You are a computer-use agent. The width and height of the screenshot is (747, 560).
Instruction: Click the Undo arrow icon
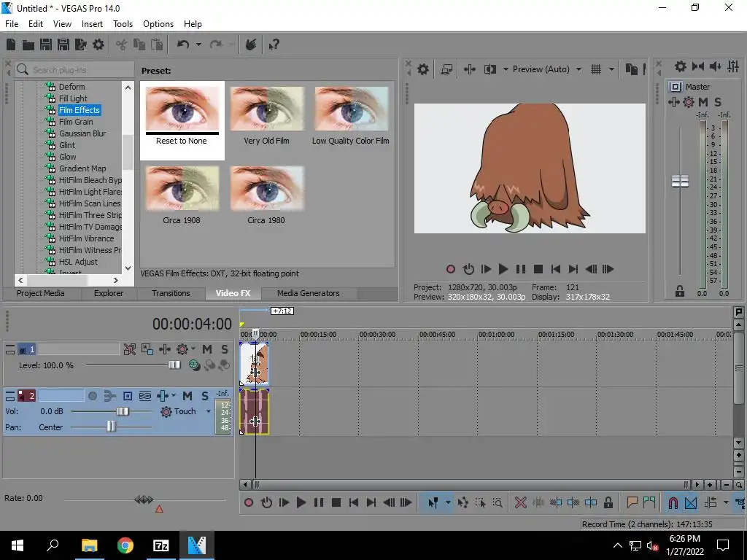[183, 44]
